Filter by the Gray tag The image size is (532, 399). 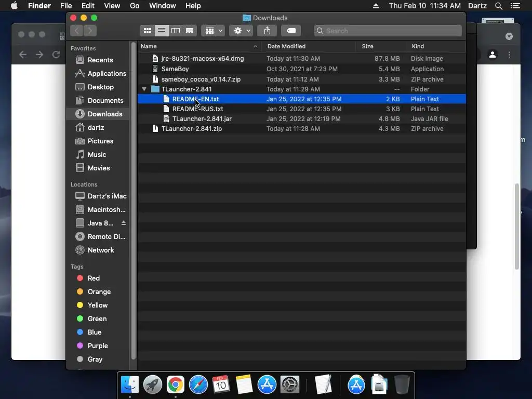pyautogui.click(x=89, y=360)
